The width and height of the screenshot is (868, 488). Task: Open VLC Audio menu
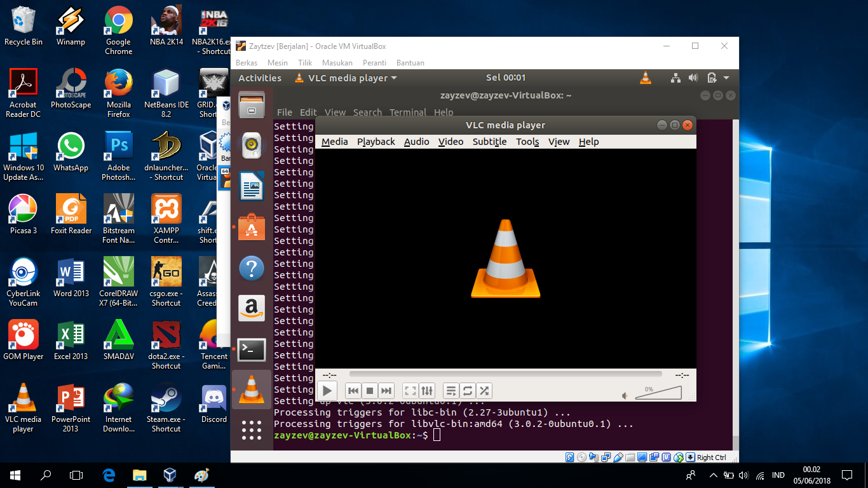417,142
